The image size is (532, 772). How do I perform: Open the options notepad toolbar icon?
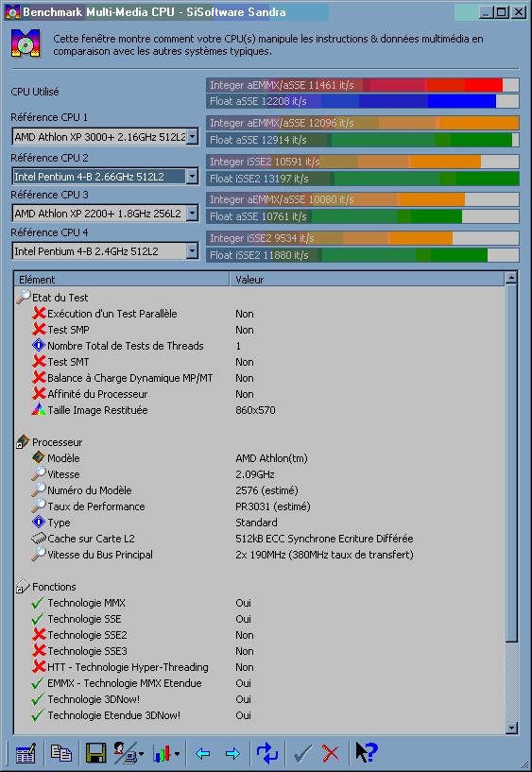tap(26, 753)
